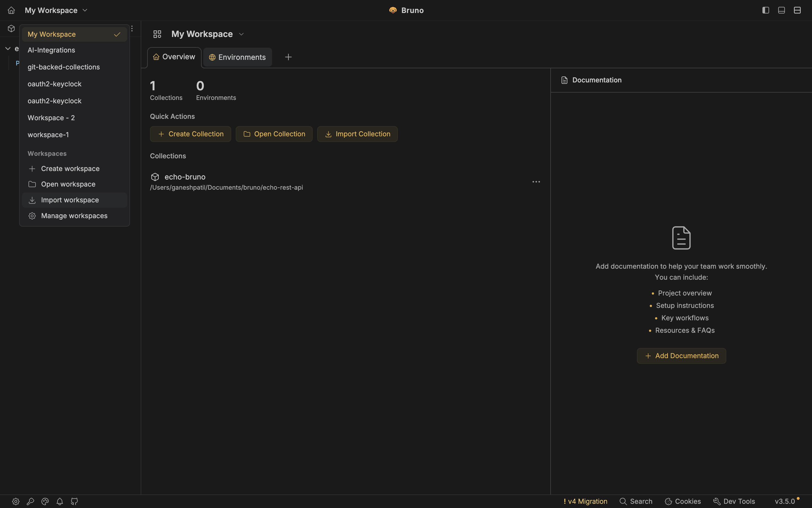Click the workspace grid icon by heading
The height and width of the screenshot is (508, 812).
[x=157, y=34]
